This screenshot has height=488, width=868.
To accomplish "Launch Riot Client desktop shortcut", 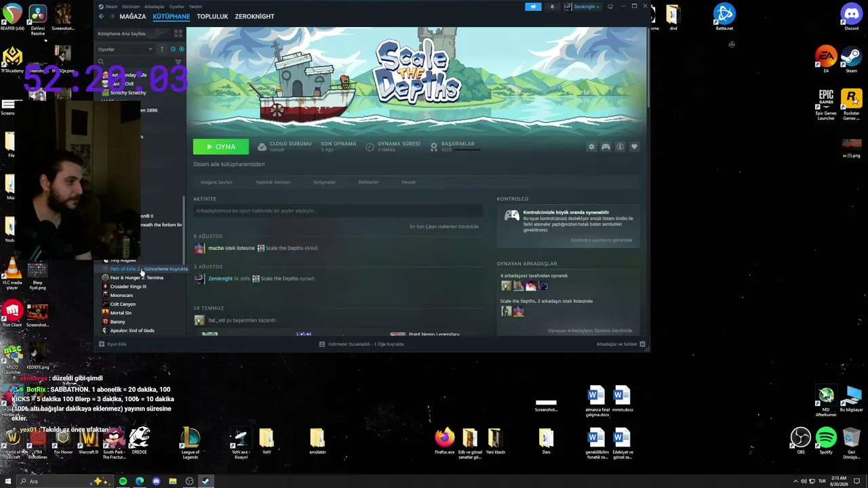I will (x=12, y=314).
